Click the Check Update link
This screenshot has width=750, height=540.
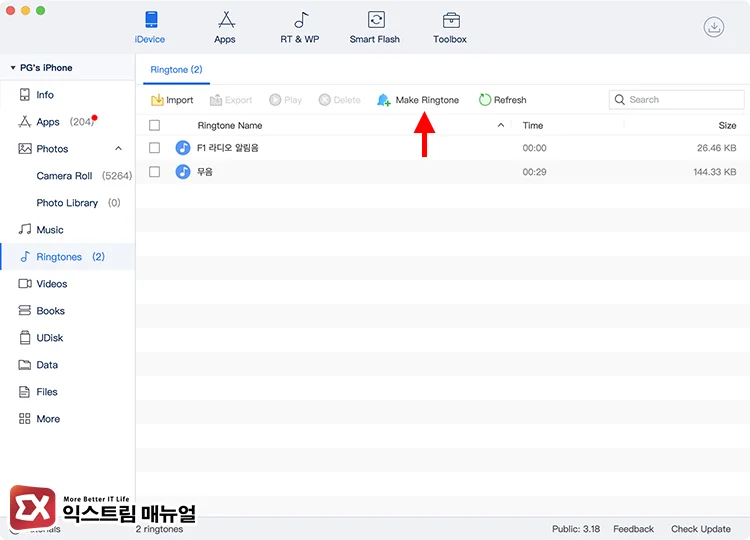point(700,529)
